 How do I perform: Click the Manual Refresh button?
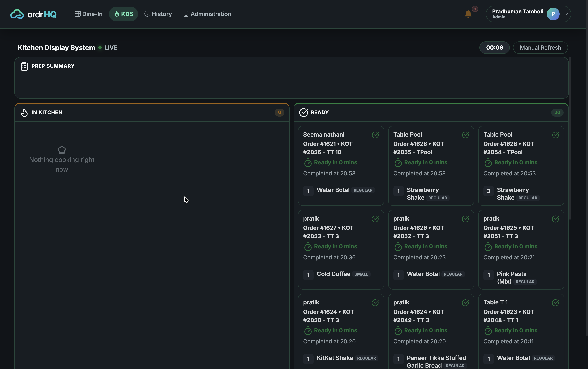pos(540,48)
